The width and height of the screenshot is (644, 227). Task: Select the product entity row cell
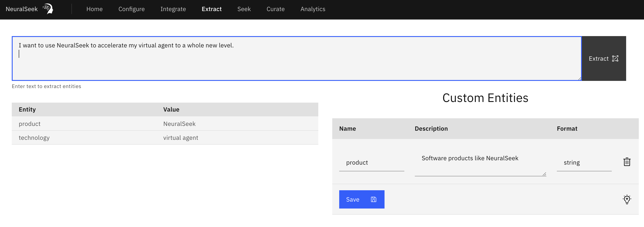coord(29,124)
